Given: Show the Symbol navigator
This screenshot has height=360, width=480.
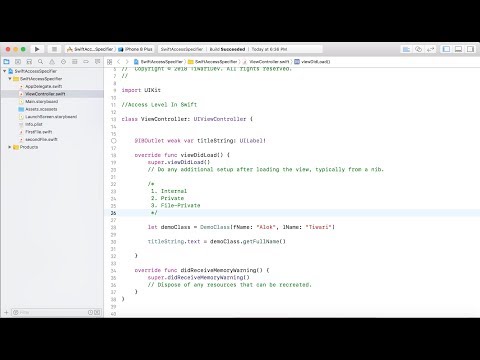Looking at the screenshot, I should click(x=29, y=62).
